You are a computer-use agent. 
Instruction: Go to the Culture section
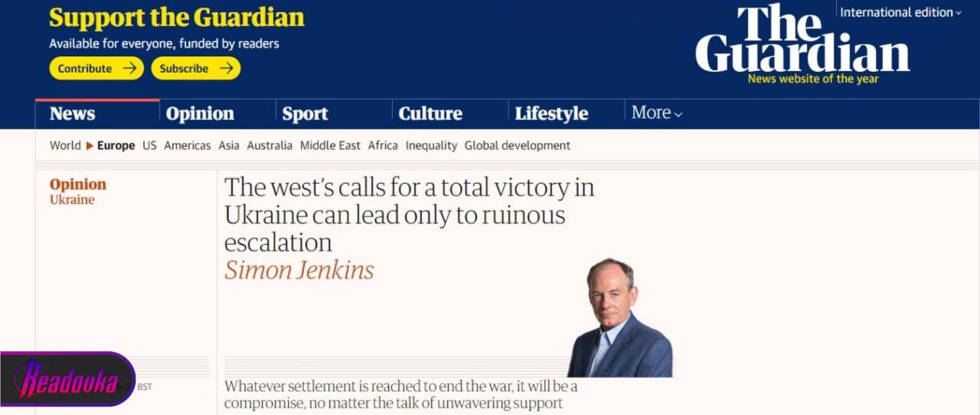click(x=430, y=113)
